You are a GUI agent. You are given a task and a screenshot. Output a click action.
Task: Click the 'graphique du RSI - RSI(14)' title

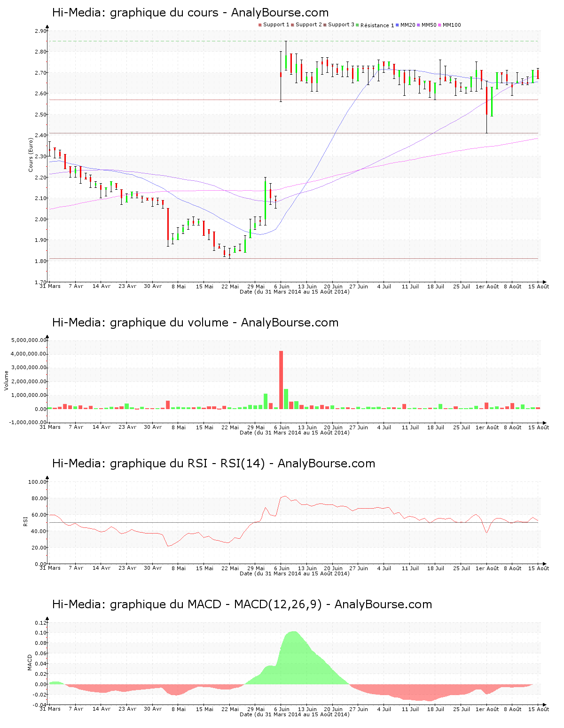point(214,464)
